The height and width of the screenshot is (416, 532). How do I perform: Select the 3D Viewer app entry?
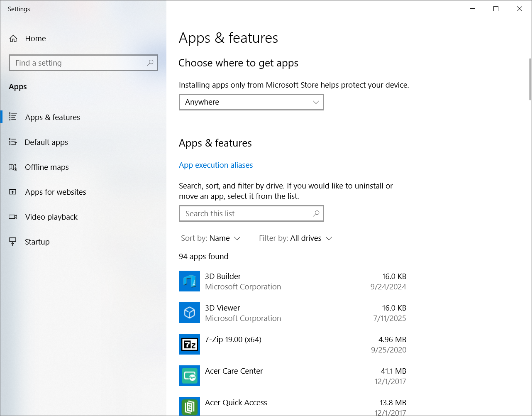[293, 313]
